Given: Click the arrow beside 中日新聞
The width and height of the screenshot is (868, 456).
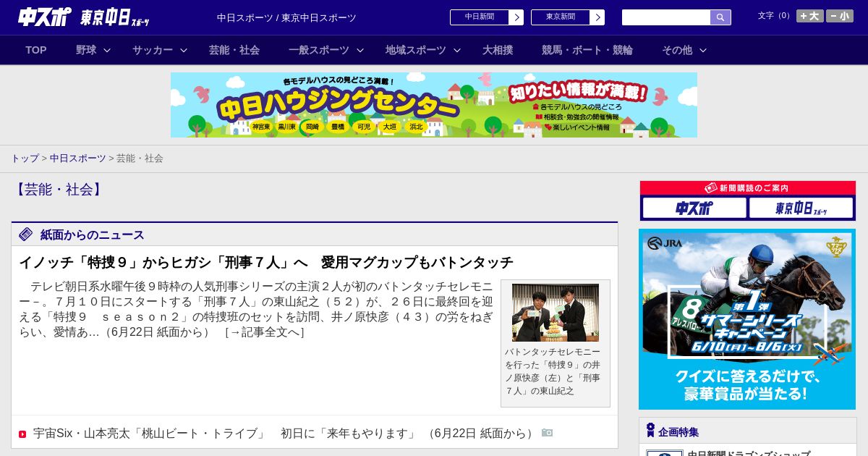Looking at the screenshot, I should tap(516, 17).
